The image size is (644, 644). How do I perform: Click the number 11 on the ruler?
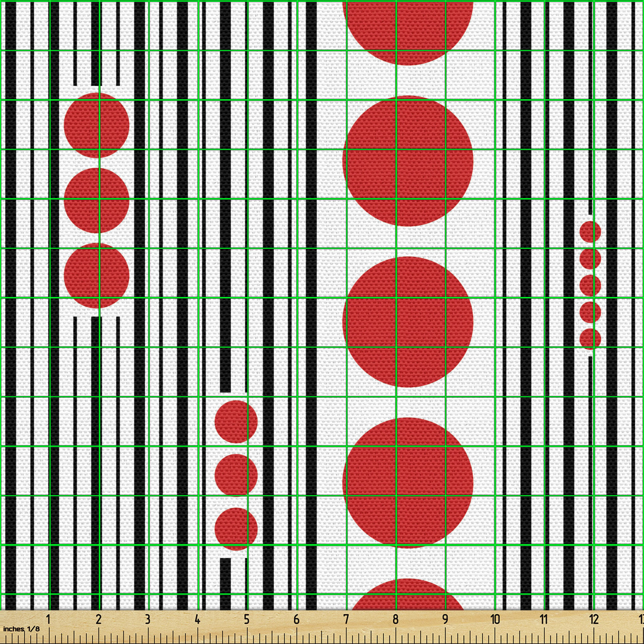(544, 619)
